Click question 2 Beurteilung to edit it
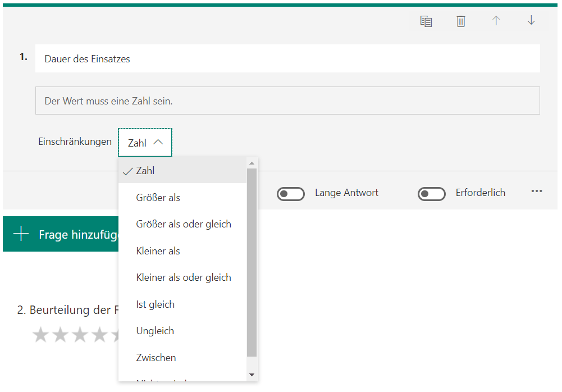The image size is (562, 392). [67, 309]
